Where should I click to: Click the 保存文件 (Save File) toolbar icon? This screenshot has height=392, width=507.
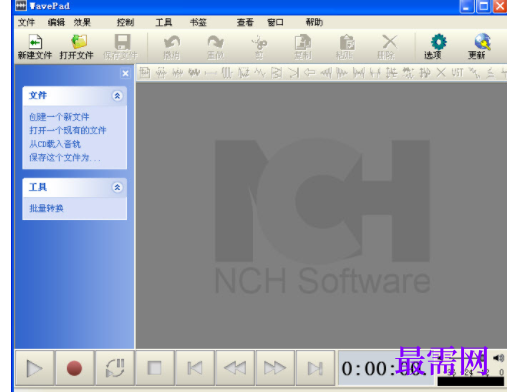[120, 47]
